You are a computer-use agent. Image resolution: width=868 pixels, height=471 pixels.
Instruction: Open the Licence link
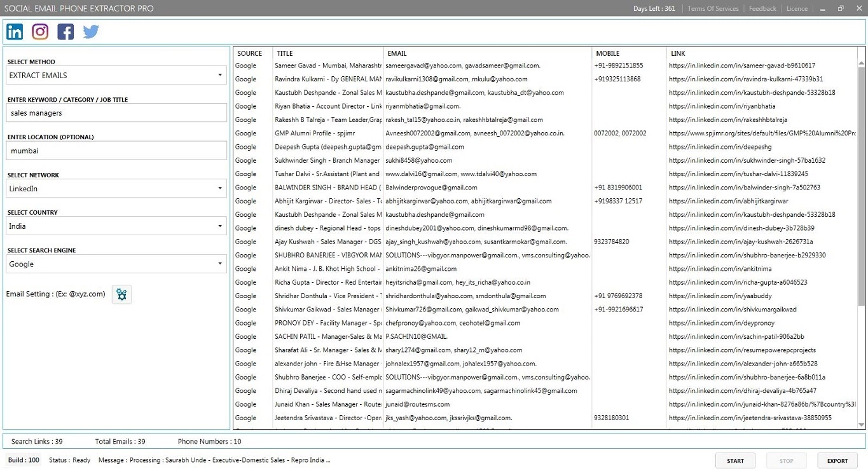coord(797,9)
